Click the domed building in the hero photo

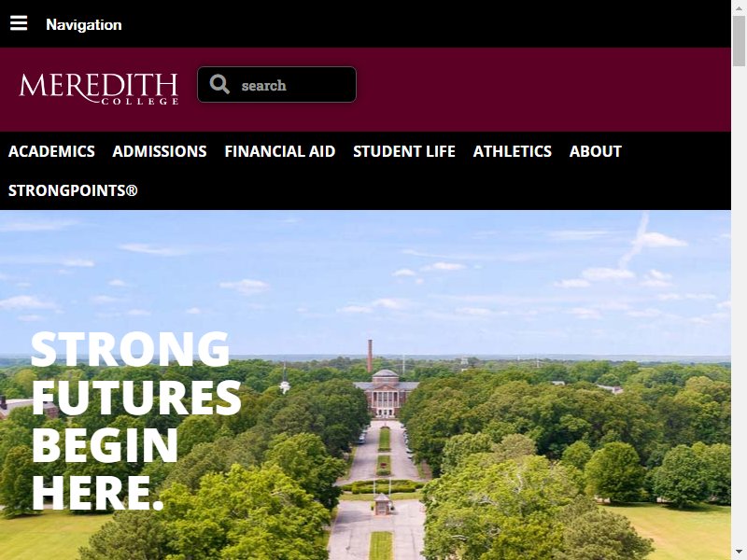coord(387,393)
